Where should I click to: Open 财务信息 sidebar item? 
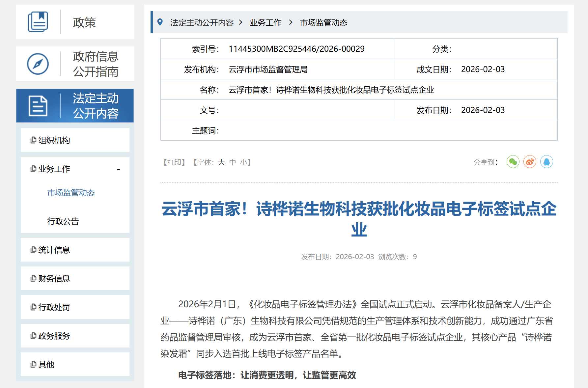[54, 279]
